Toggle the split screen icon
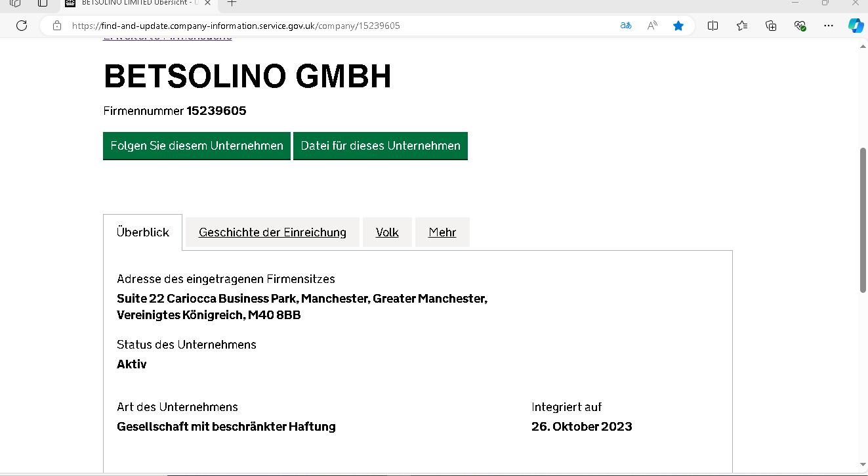This screenshot has height=476, width=868. tap(713, 26)
